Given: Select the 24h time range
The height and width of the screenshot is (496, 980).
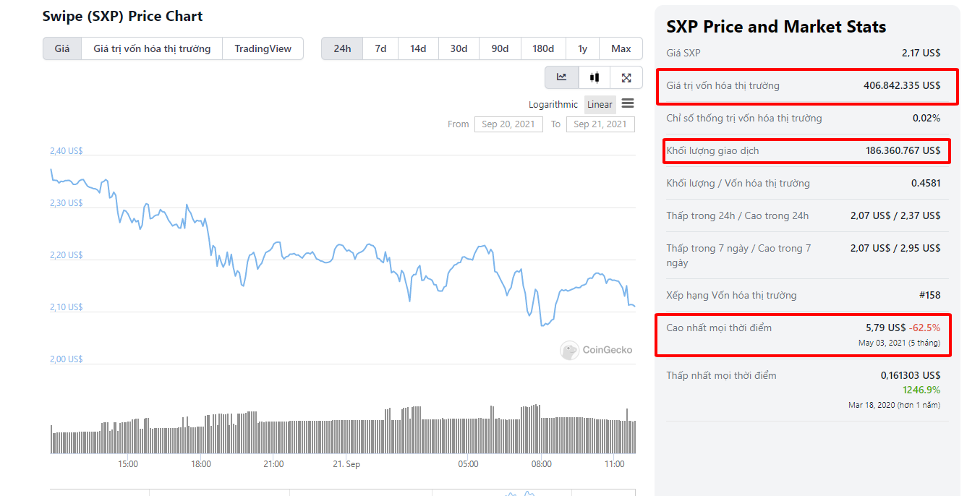Looking at the screenshot, I should coord(342,48).
